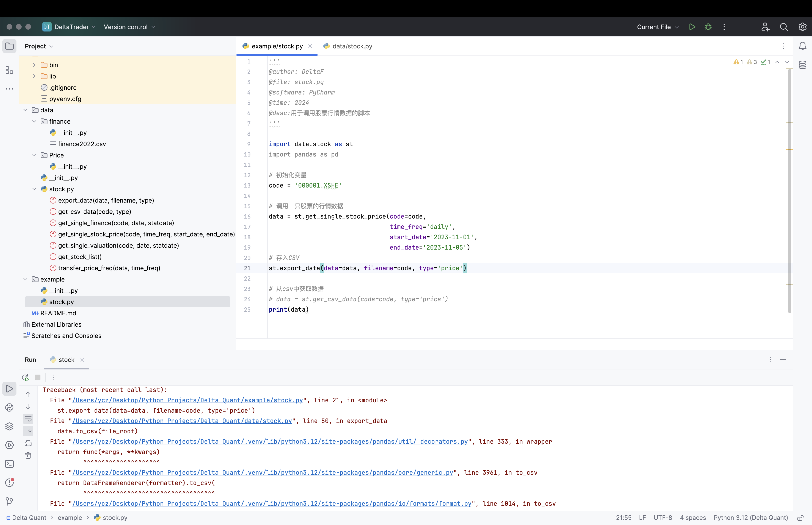812x525 pixels.
Task: Expand the bin folder
Action: pos(34,65)
